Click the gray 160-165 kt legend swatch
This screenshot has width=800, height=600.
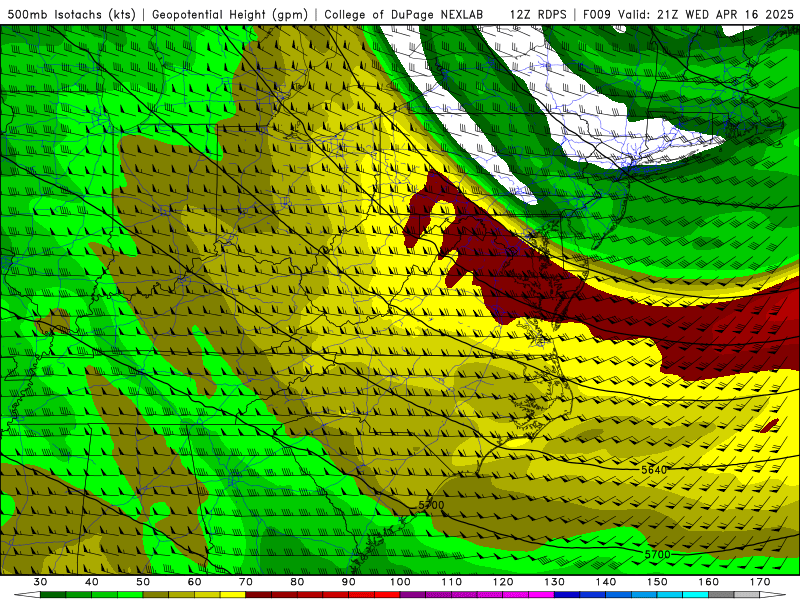click(x=721, y=595)
